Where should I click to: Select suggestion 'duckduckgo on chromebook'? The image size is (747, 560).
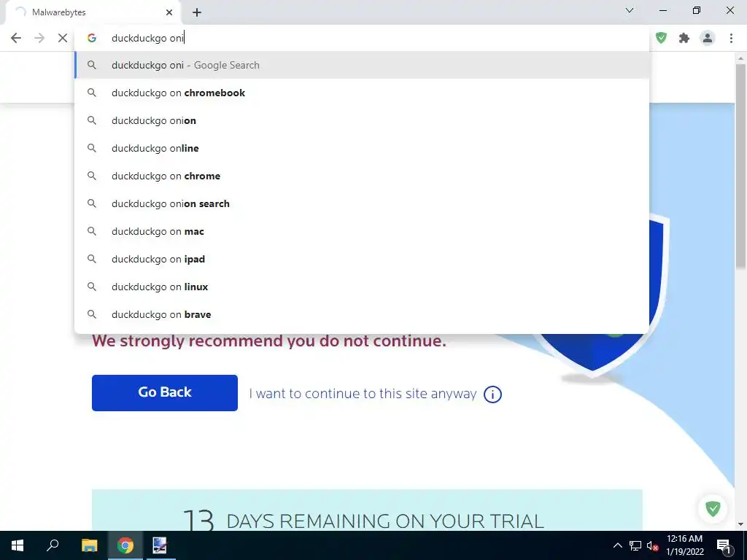(x=362, y=93)
